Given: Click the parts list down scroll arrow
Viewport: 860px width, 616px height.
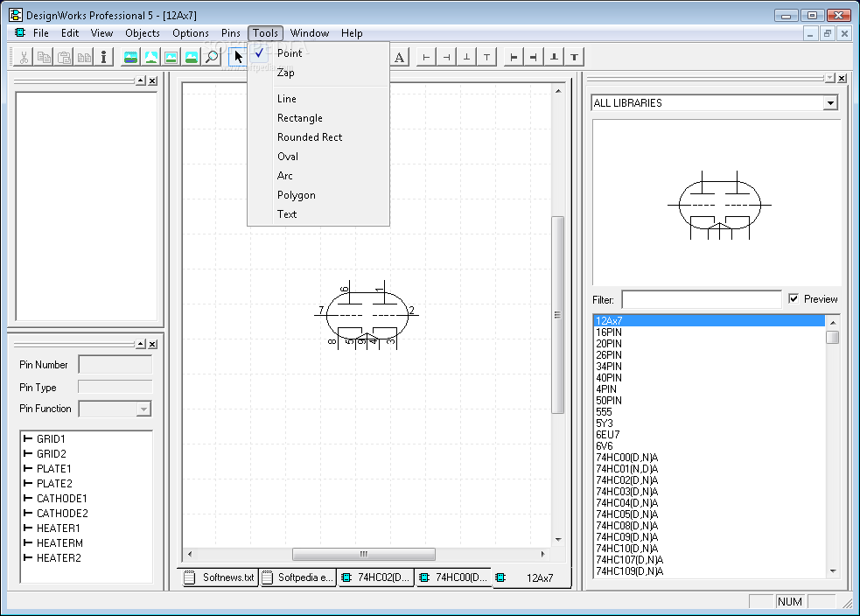Looking at the screenshot, I should pyautogui.click(x=833, y=571).
